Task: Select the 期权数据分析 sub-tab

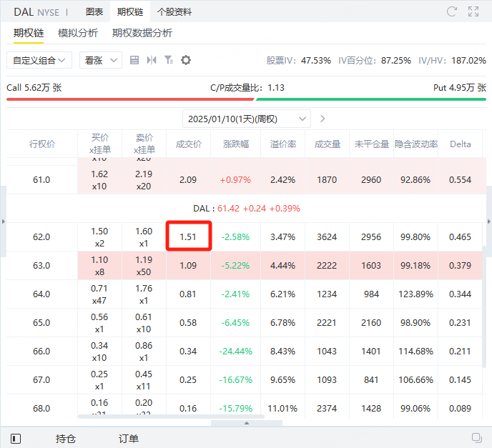Action: pos(142,33)
